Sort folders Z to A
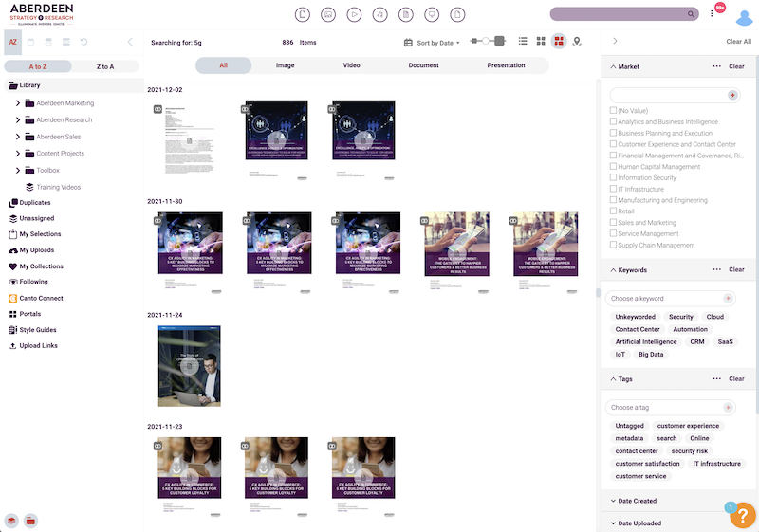The width and height of the screenshot is (759, 532). pos(104,66)
